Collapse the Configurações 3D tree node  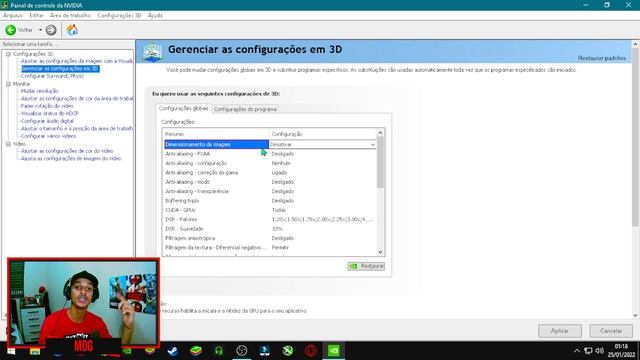pos(8,54)
